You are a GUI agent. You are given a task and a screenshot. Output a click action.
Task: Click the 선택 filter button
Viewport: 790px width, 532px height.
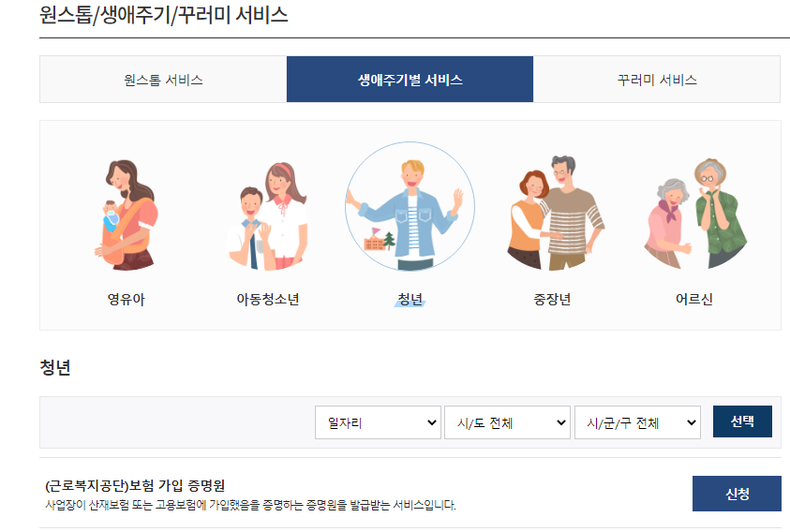click(742, 421)
